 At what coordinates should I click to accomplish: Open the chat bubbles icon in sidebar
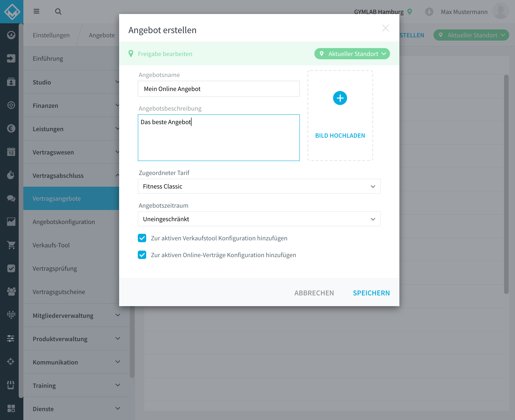pos(11,198)
